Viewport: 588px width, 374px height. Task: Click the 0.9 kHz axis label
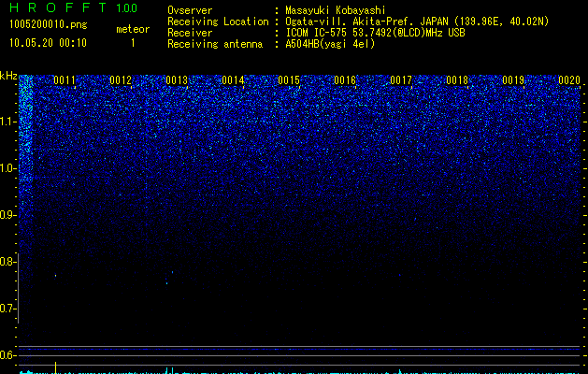[x=7, y=215]
